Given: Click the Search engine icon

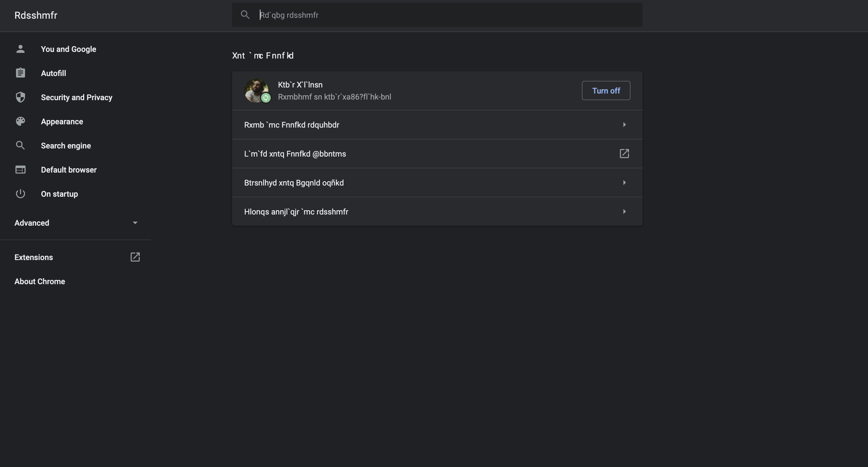Looking at the screenshot, I should coord(20,145).
